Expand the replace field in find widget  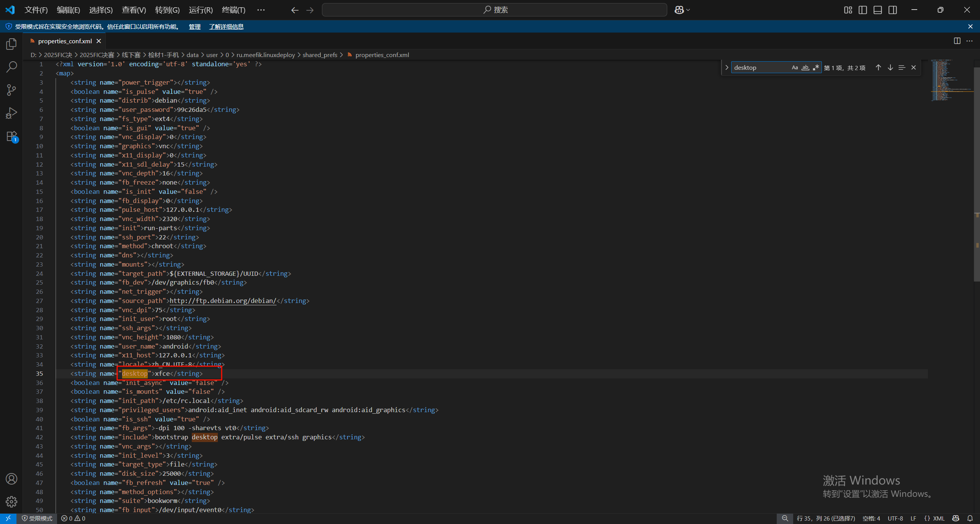pos(727,67)
